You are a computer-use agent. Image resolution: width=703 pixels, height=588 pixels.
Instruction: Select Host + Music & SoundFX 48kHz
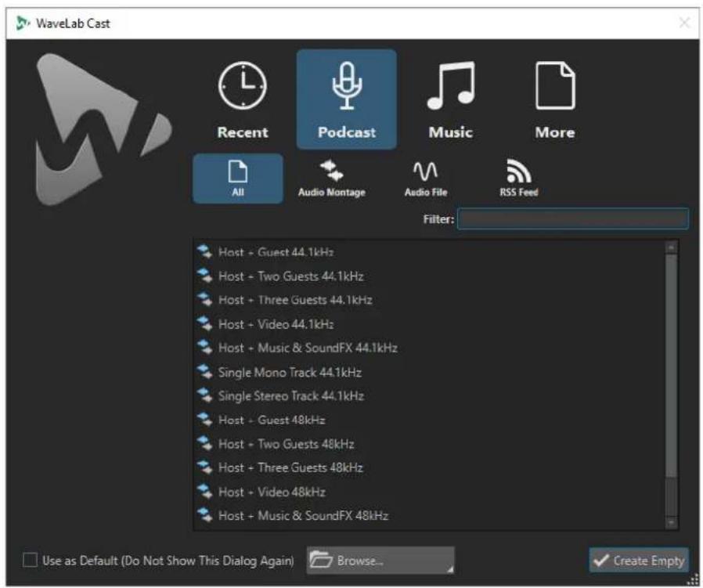point(431,515)
